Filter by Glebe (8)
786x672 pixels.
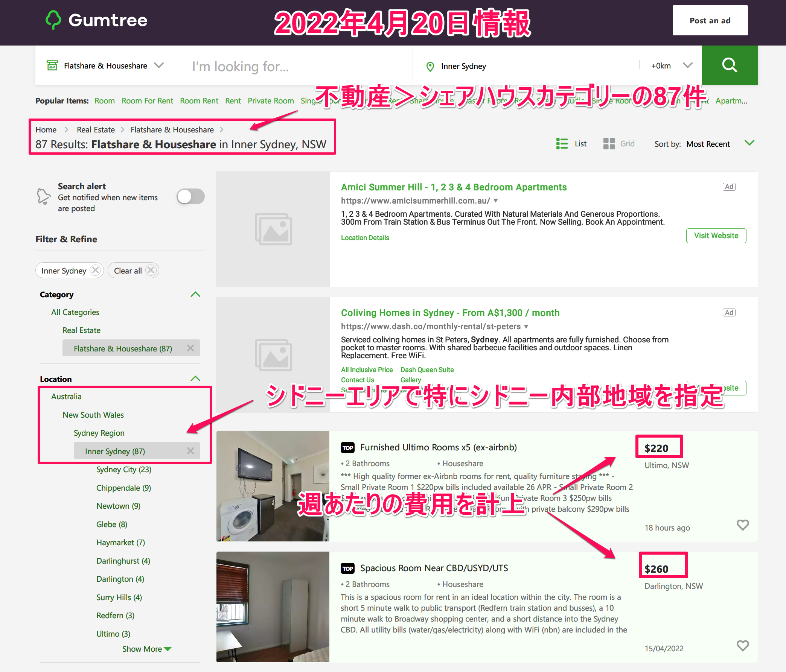pos(111,525)
